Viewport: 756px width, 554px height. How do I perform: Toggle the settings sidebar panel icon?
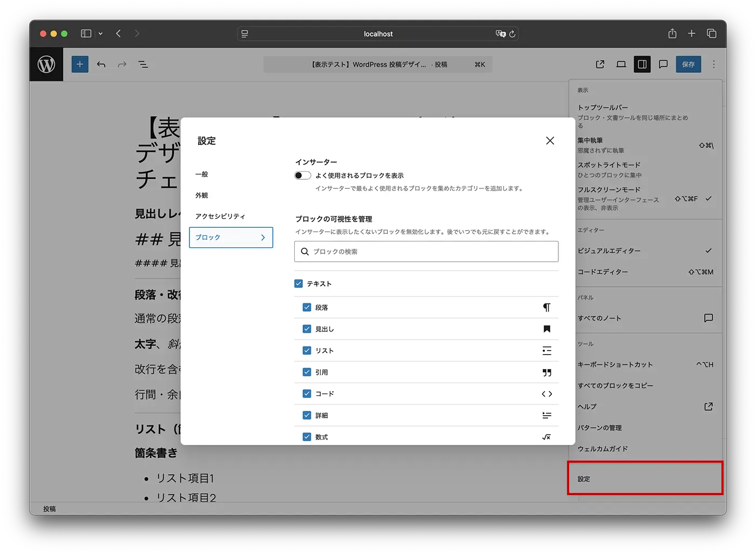642,64
